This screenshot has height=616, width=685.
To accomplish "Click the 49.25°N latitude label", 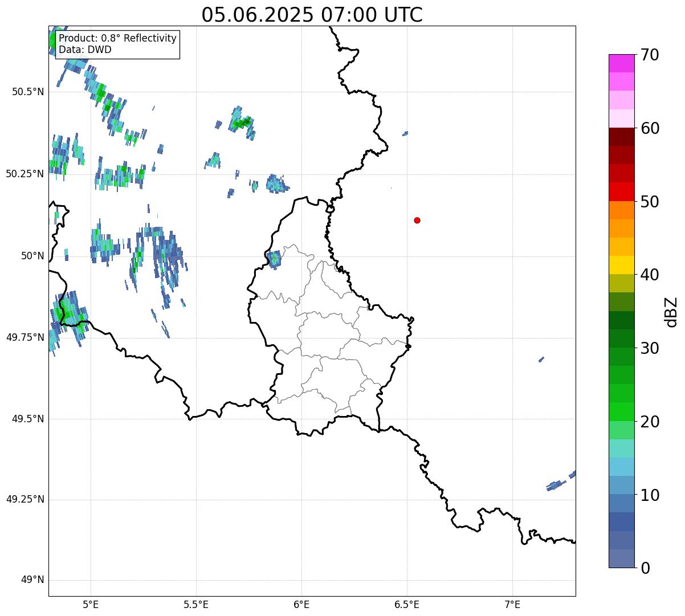I will 25,500.
